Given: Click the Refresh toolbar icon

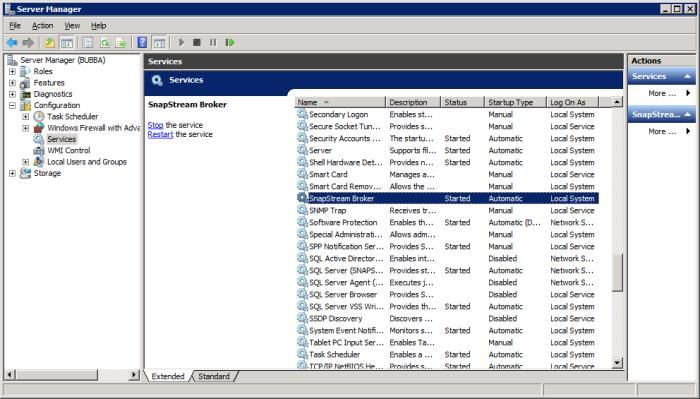Looking at the screenshot, I should click(104, 43).
